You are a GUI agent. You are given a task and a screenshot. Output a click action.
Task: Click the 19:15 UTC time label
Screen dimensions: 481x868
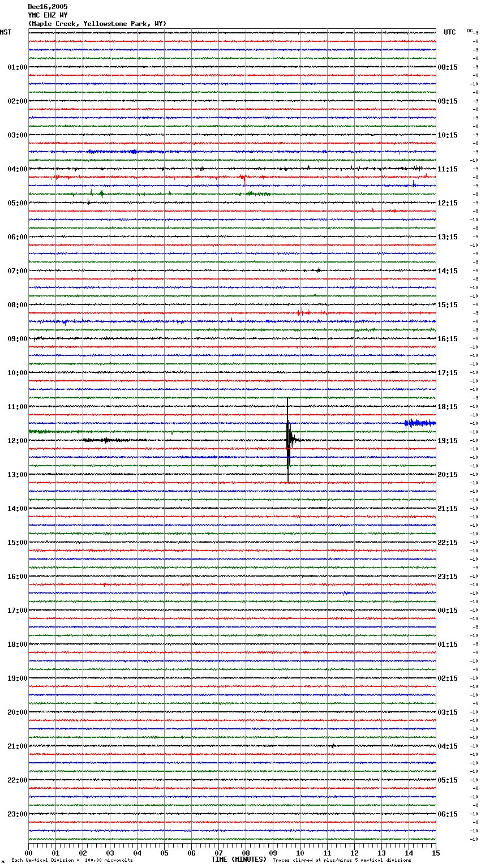pos(448,441)
